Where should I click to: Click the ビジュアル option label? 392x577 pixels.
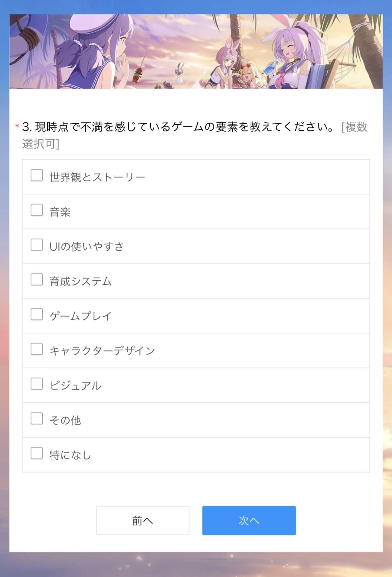click(75, 386)
